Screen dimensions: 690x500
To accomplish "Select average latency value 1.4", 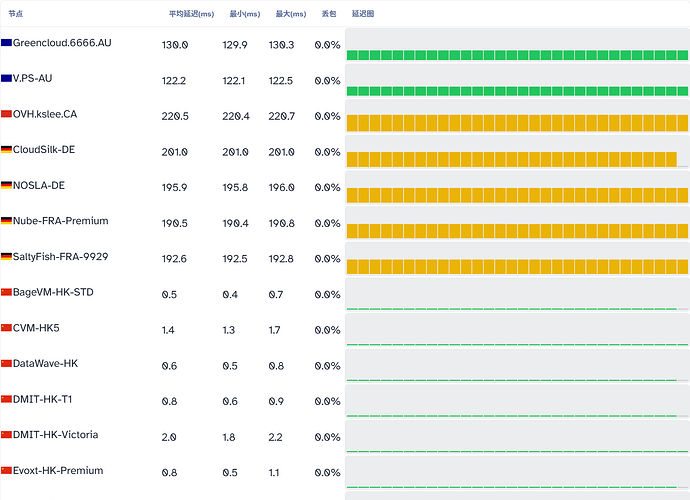I will (x=168, y=330).
